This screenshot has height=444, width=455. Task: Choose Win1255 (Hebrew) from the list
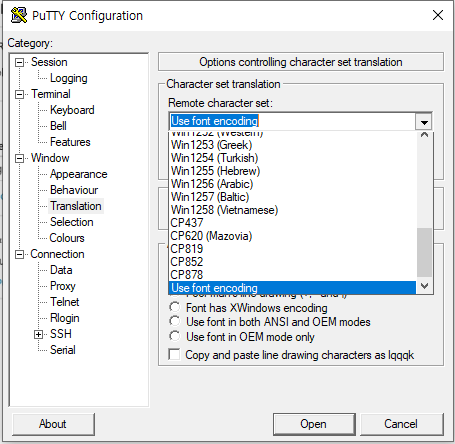[293, 171]
